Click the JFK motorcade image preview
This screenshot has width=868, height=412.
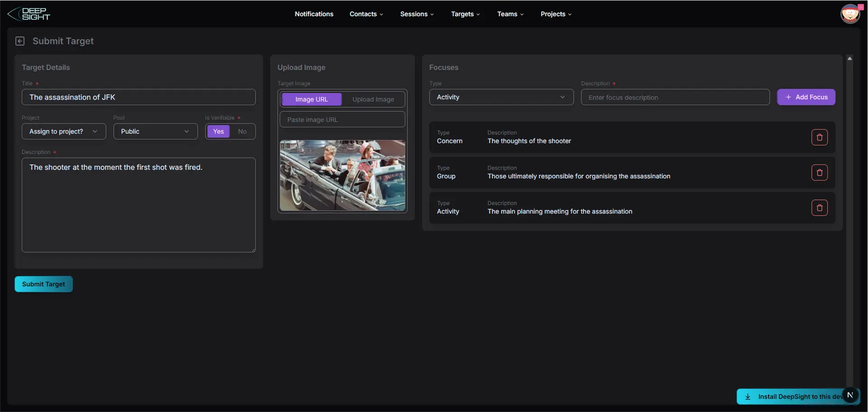tap(343, 175)
